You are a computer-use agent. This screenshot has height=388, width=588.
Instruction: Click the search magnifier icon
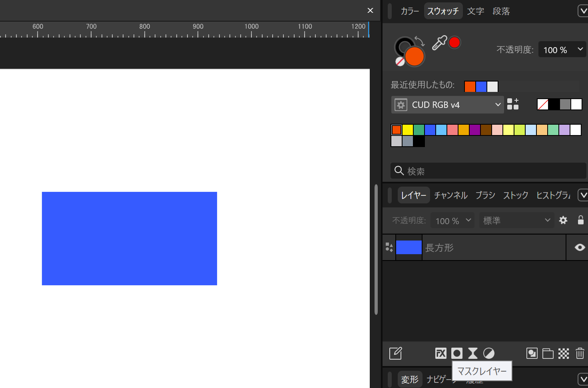[x=399, y=171]
